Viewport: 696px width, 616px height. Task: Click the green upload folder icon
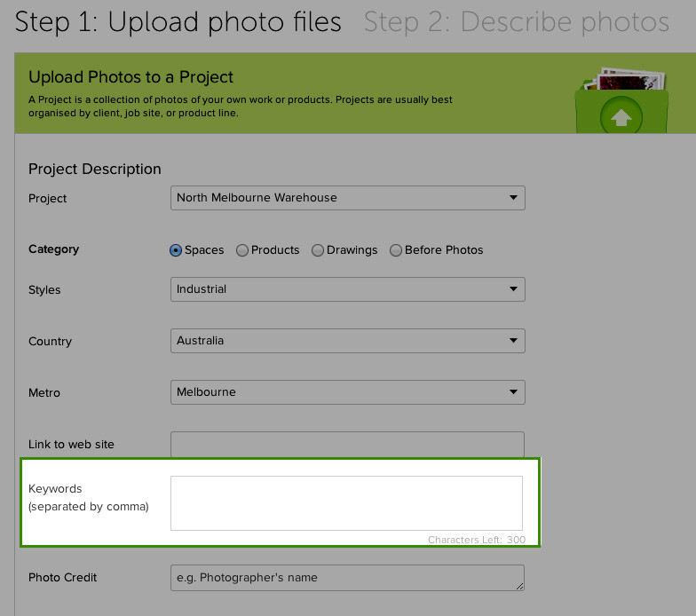[621, 101]
